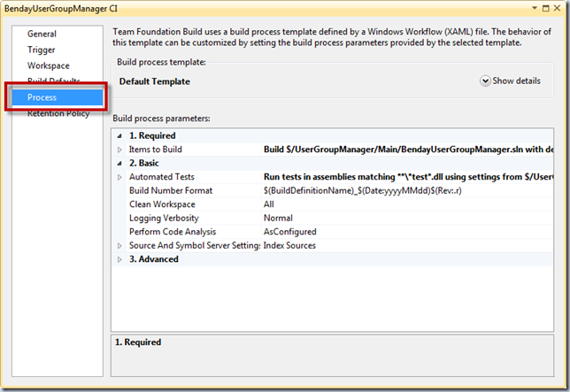Select the Logging Verbosity label
Screen dimensions: 570x392
tap(164, 218)
